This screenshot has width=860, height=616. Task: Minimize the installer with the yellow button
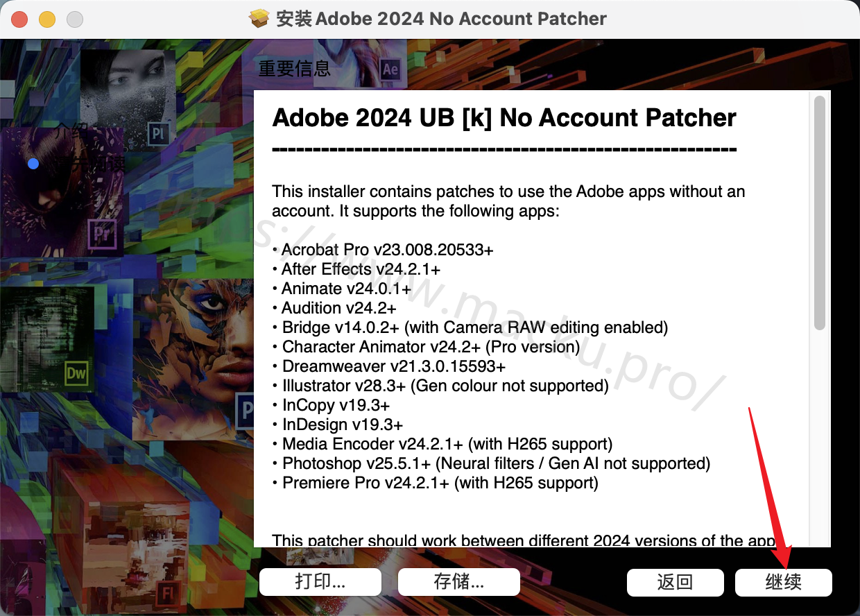47,19
